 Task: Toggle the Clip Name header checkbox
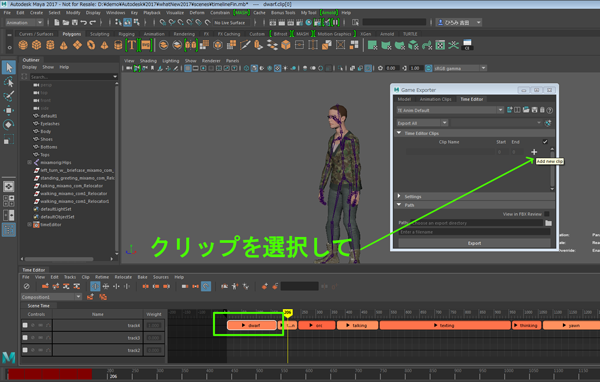click(545, 142)
